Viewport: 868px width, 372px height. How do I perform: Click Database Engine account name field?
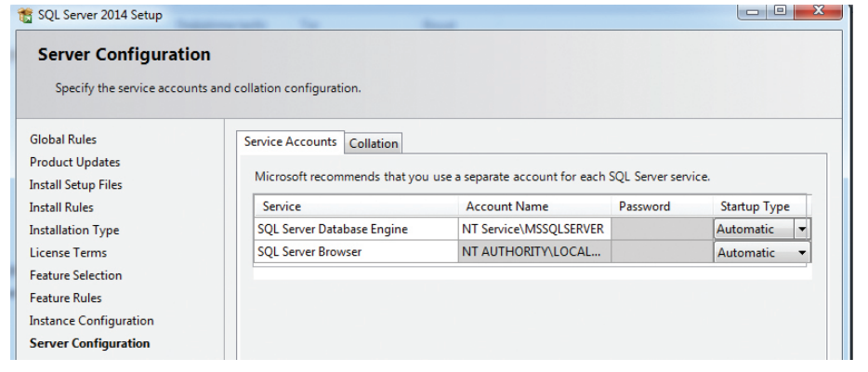coord(534,229)
